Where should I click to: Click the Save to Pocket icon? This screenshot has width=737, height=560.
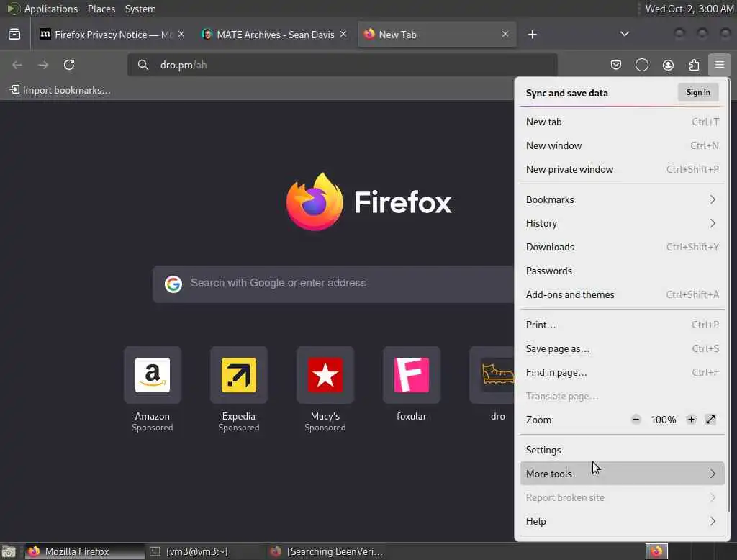(616, 65)
